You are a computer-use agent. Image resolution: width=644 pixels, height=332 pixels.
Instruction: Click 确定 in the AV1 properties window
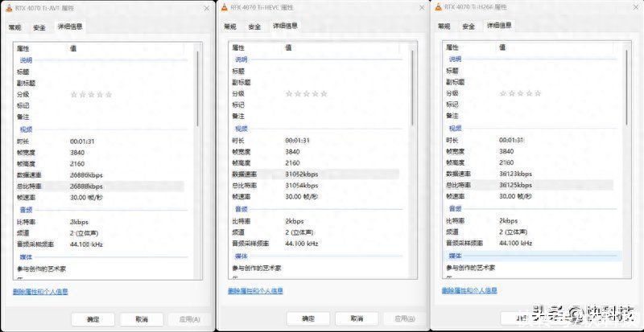click(93, 319)
